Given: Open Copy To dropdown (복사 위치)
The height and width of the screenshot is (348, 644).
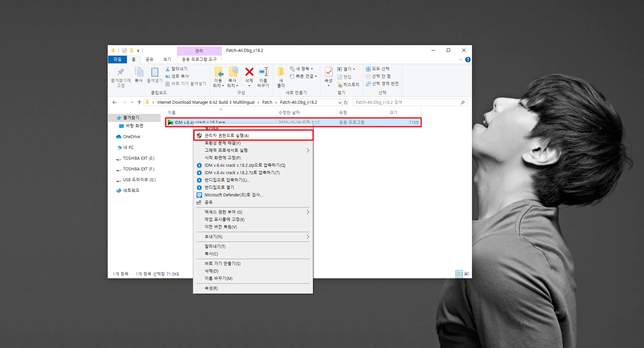Looking at the screenshot, I should pyautogui.click(x=233, y=83).
